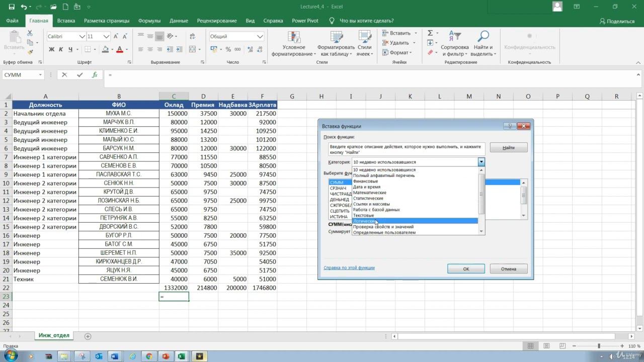Click the AutoSum sigma icon

430,33
